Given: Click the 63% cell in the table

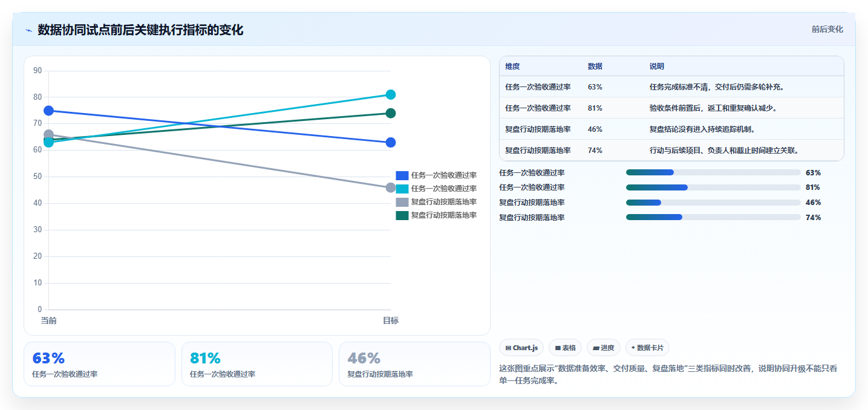Looking at the screenshot, I should [x=595, y=87].
